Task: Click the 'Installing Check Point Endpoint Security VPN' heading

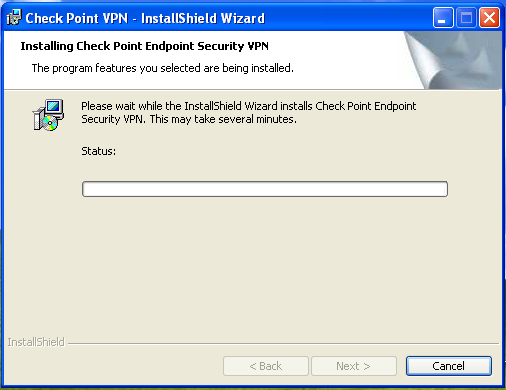Action: tap(144, 46)
